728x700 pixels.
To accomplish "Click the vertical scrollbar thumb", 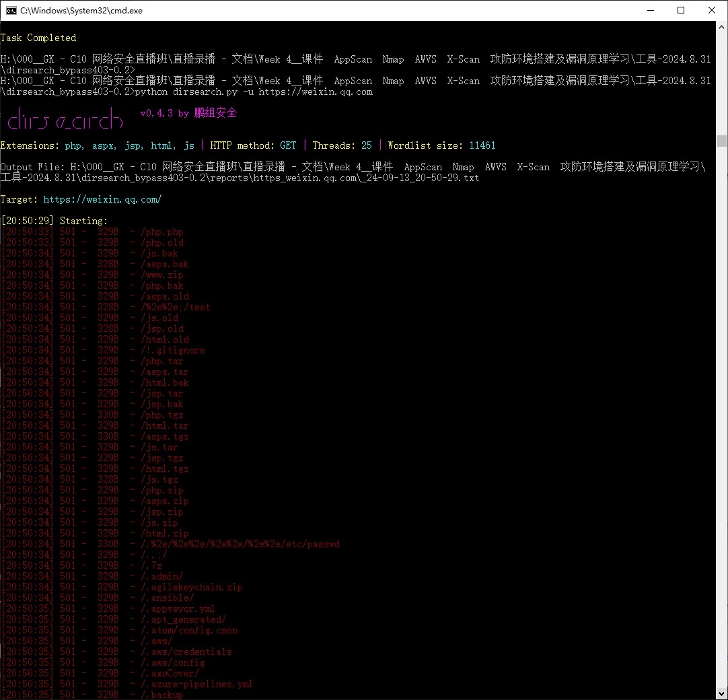I will point(721,140).
